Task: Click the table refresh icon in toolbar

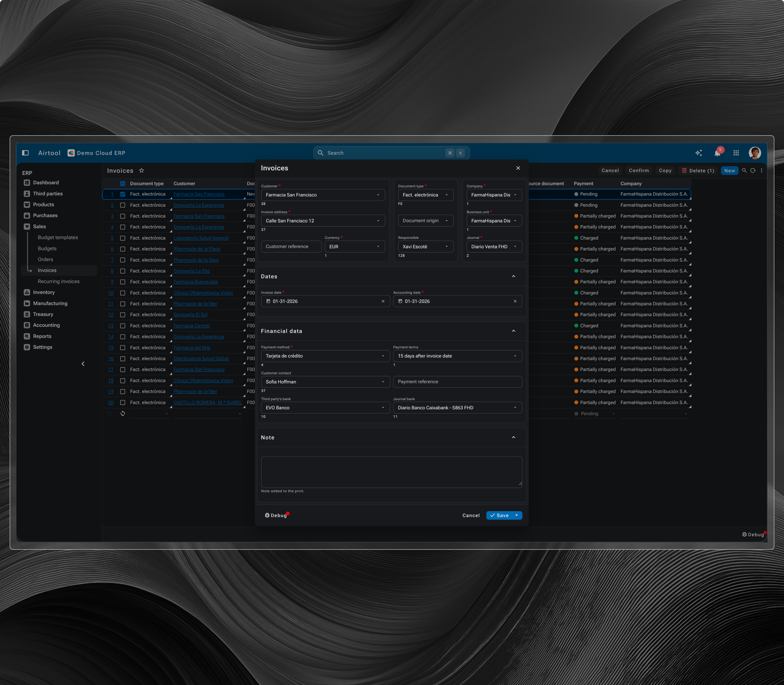Action: [753, 170]
